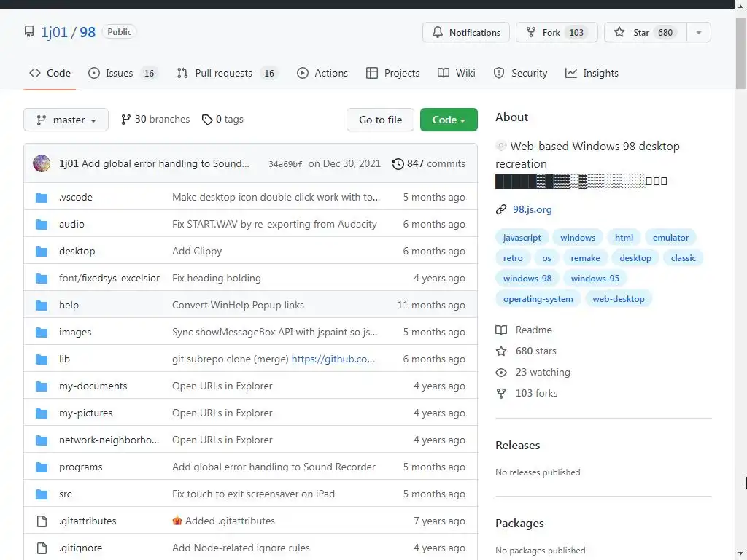Click the folder icon for my-documents
Viewport: 747px width, 560px height.
pos(42,386)
